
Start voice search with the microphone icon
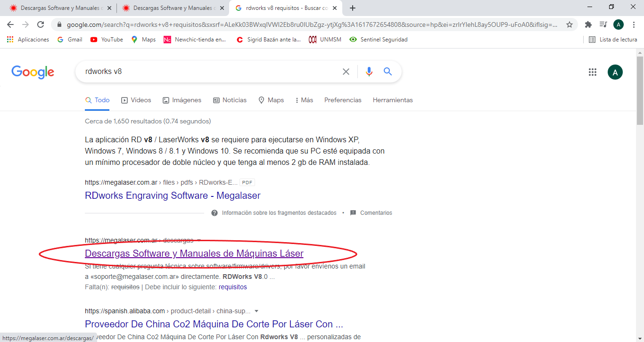369,72
